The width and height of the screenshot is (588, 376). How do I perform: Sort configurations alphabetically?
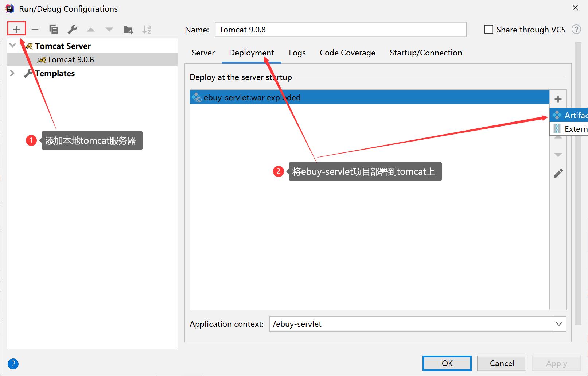pos(147,30)
